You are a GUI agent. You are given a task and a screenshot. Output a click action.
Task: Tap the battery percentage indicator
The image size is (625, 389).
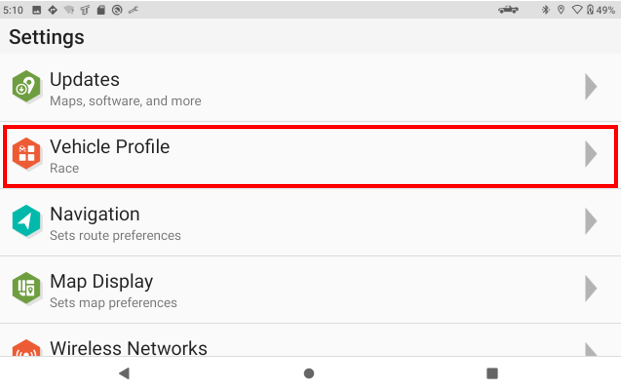click(605, 10)
